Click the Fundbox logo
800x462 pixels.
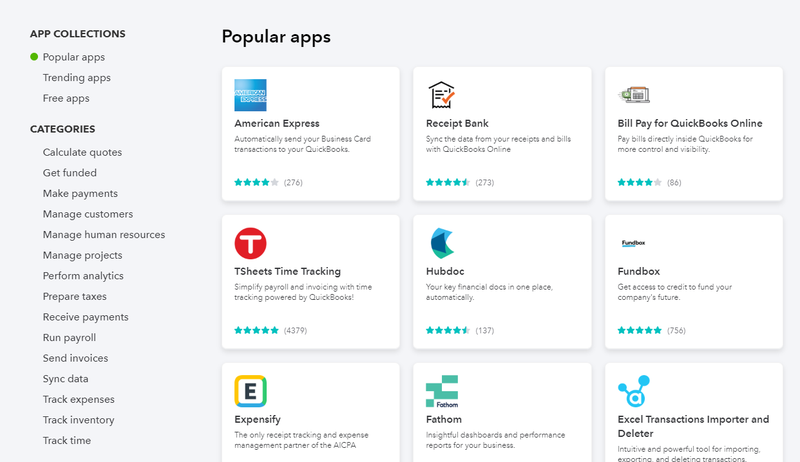pos(634,243)
